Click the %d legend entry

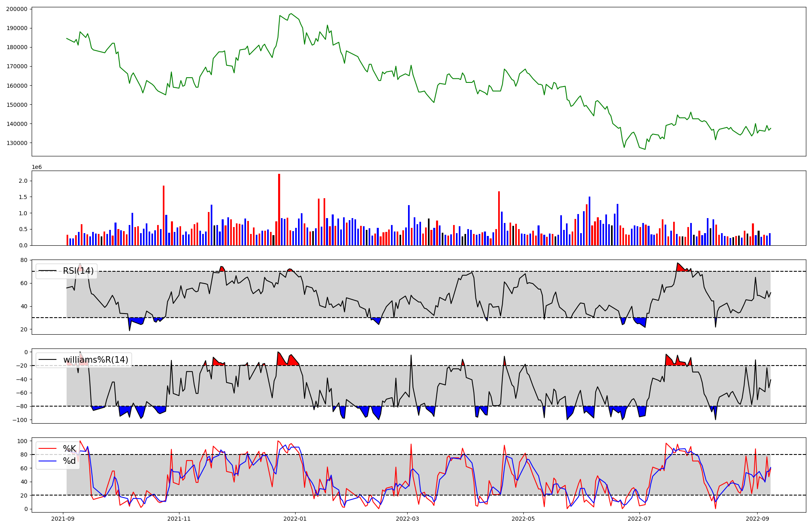tap(69, 461)
